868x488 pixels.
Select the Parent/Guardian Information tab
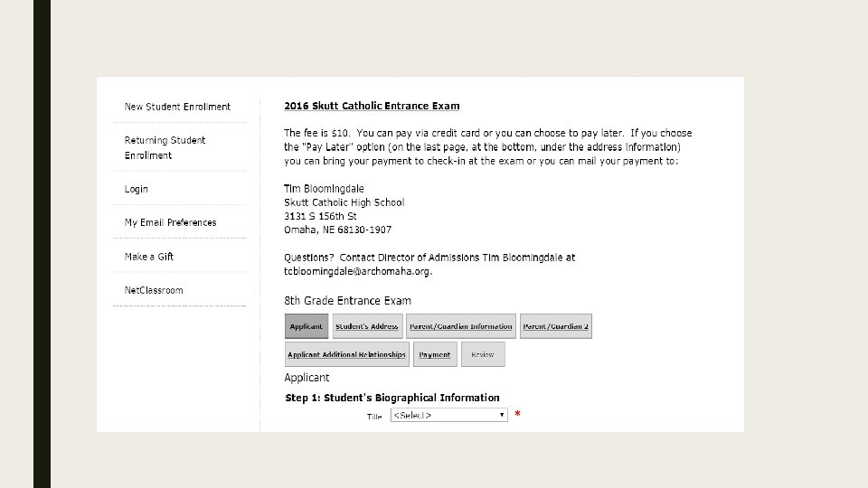click(x=461, y=326)
